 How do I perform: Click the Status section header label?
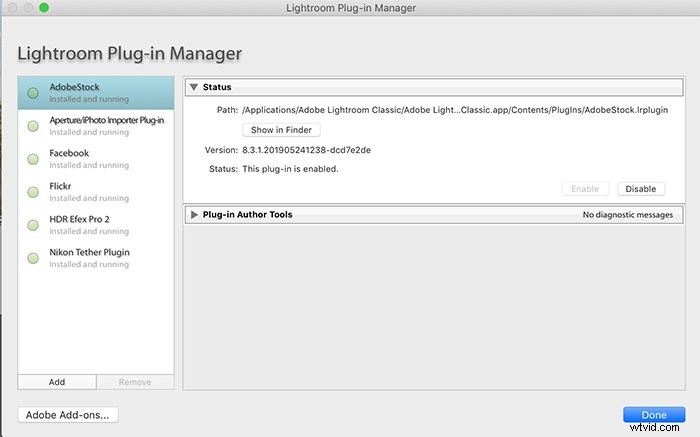[x=217, y=87]
